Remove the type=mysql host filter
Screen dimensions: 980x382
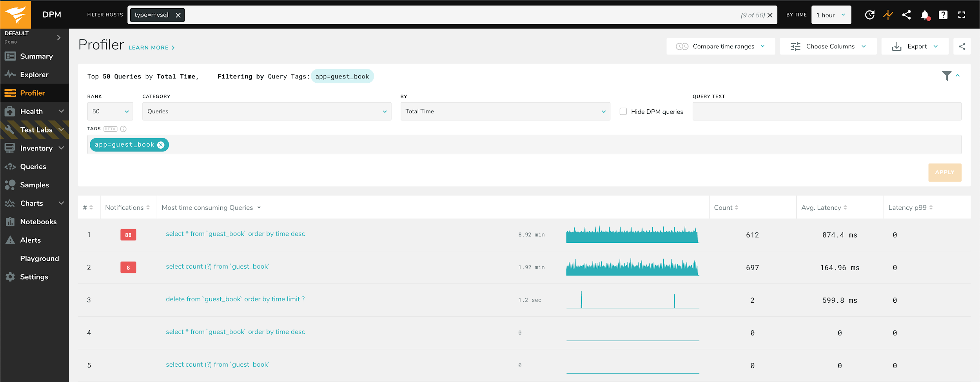[x=178, y=15]
